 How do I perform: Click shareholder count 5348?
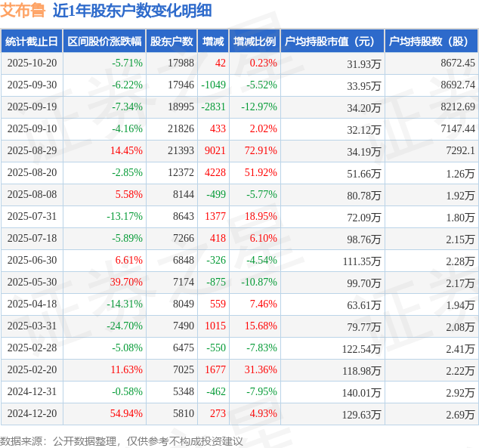click(x=184, y=391)
